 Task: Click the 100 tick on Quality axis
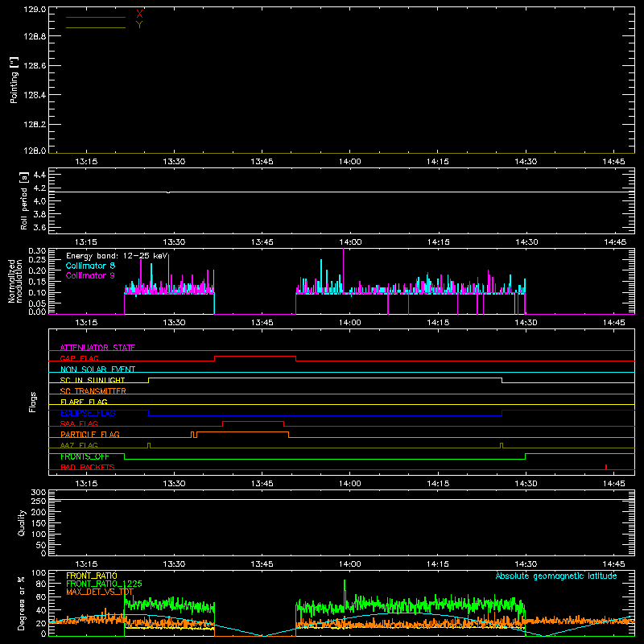pos(38,534)
